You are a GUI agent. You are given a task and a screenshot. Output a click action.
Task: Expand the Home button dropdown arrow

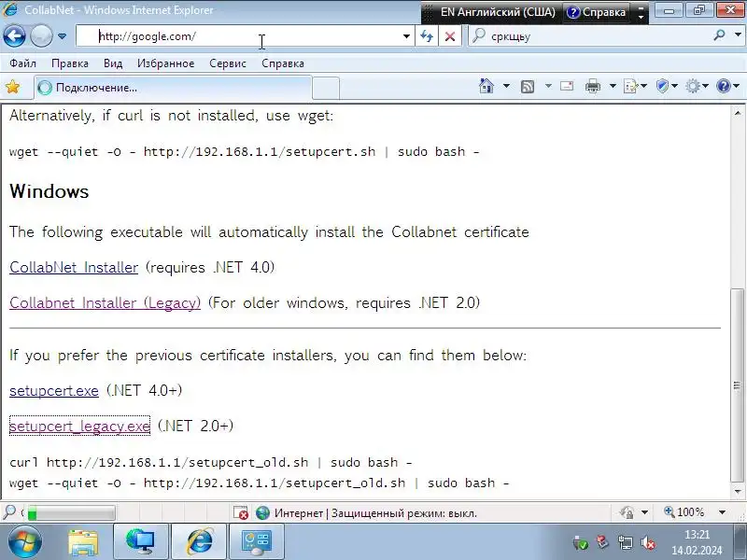tap(506, 86)
